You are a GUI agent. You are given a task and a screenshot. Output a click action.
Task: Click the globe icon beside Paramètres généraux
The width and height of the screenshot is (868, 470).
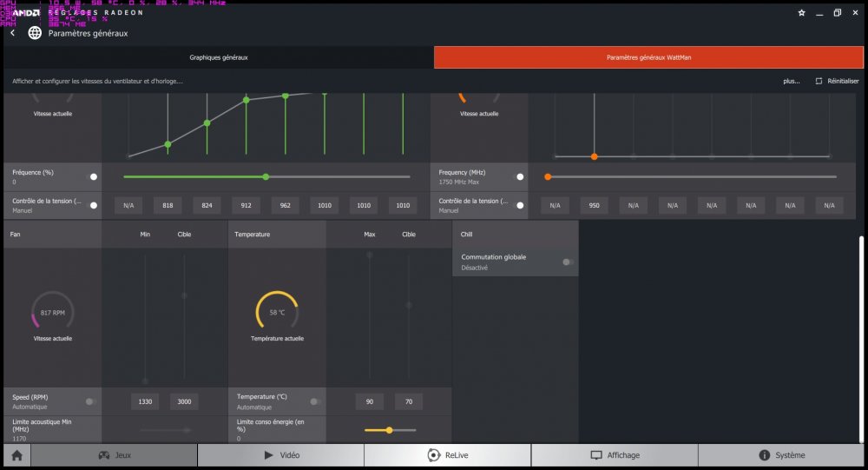(35, 33)
